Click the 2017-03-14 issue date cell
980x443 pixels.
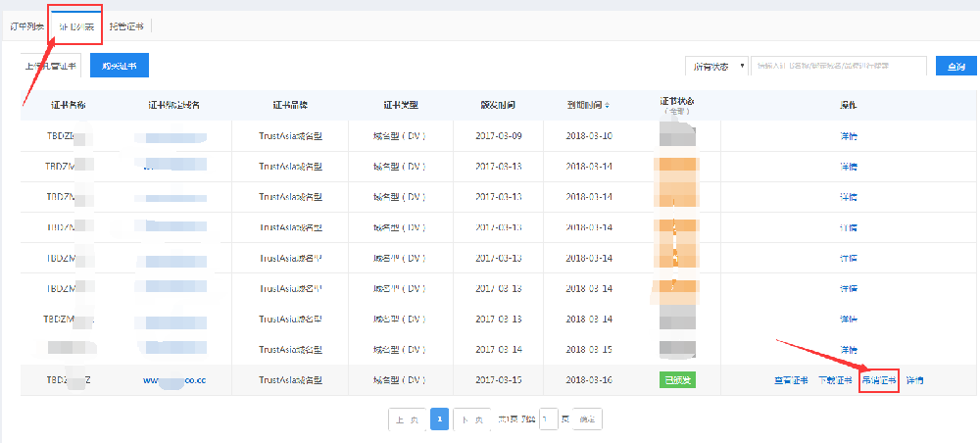click(498, 349)
